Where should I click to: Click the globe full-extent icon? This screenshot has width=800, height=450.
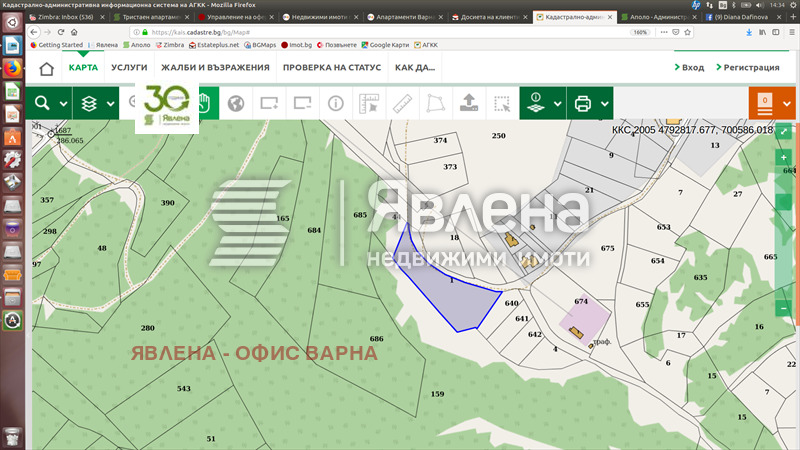236,104
